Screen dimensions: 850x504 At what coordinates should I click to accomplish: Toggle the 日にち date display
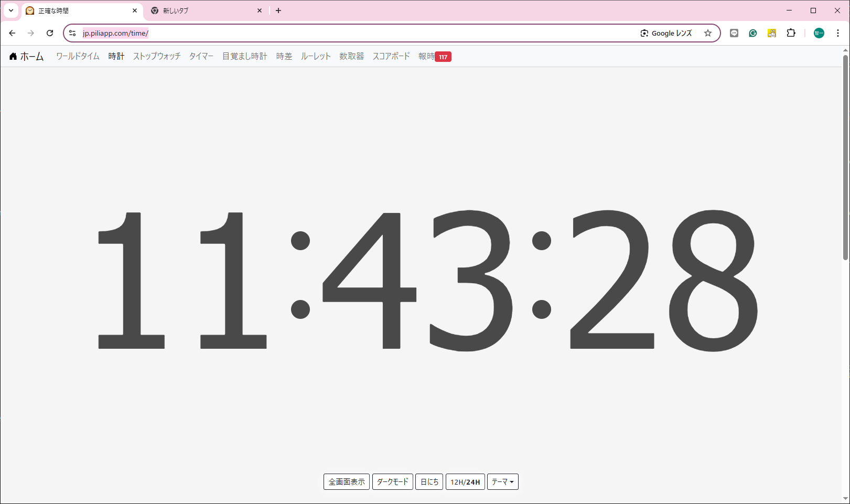coord(429,481)
